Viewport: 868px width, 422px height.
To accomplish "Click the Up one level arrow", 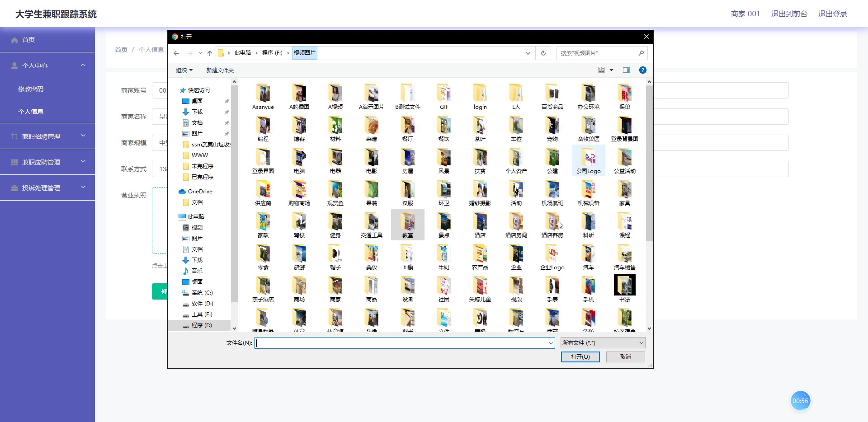I will [x=210, y=53].
